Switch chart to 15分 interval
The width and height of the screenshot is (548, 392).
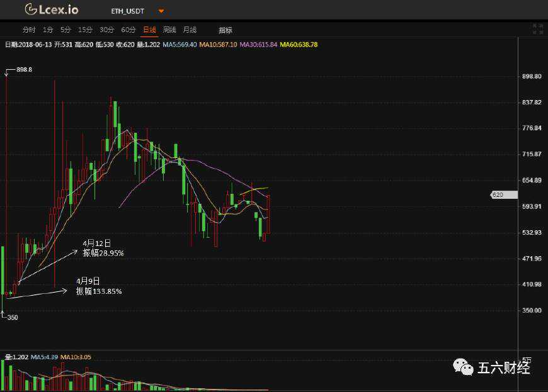point(85,30)
